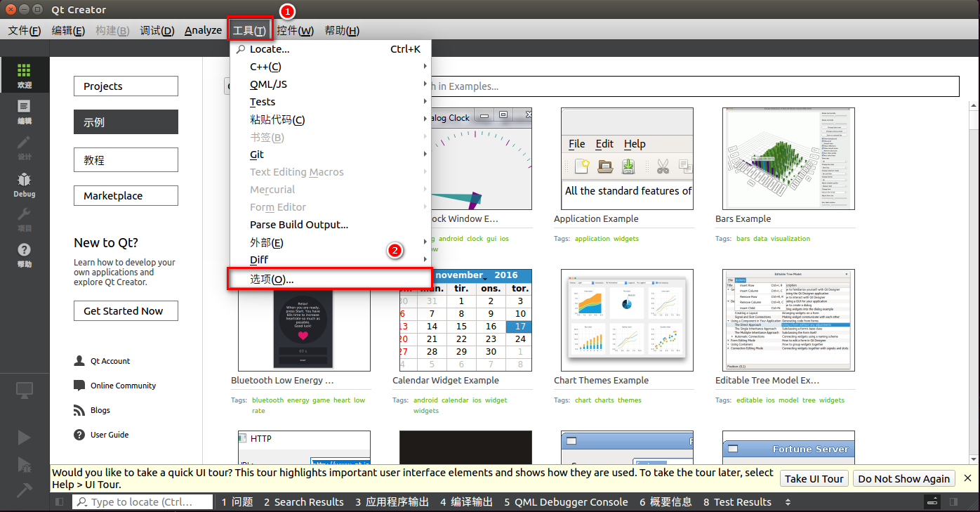980x512 pixels.
Task: Click in the Search in Examples field
Action: (x=695, y=86)
